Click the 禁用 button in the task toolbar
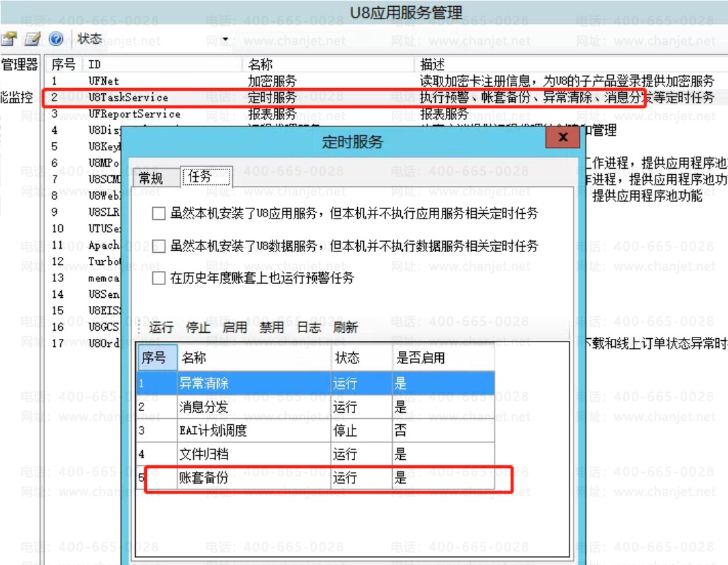This screenshot has width=728, height=565. (272, 327)
